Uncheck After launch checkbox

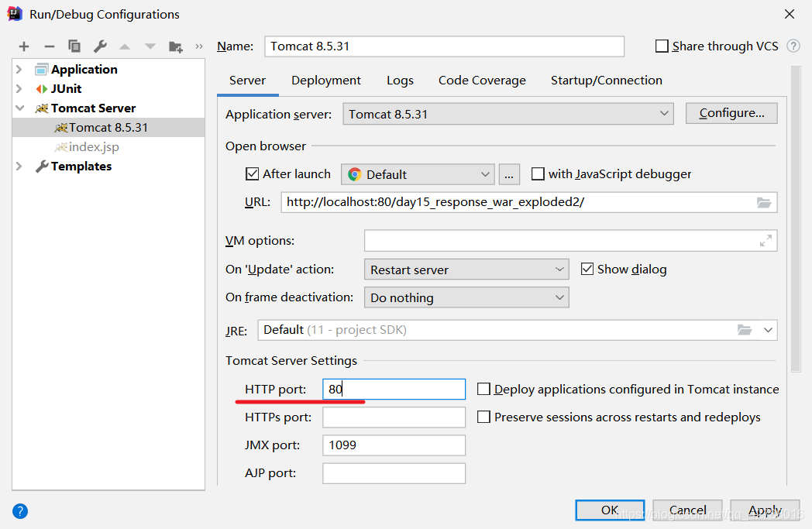click(x=252, y=174)
